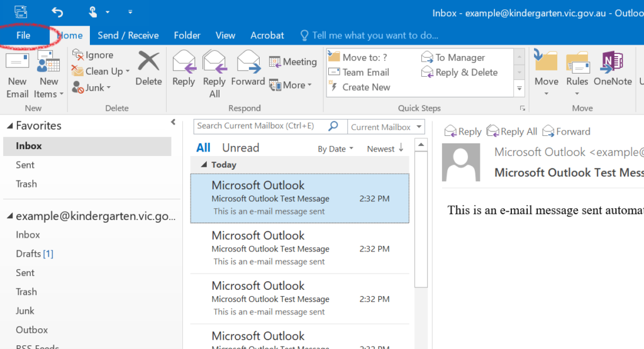Collapse the Today message group

[x=204, y=165]
